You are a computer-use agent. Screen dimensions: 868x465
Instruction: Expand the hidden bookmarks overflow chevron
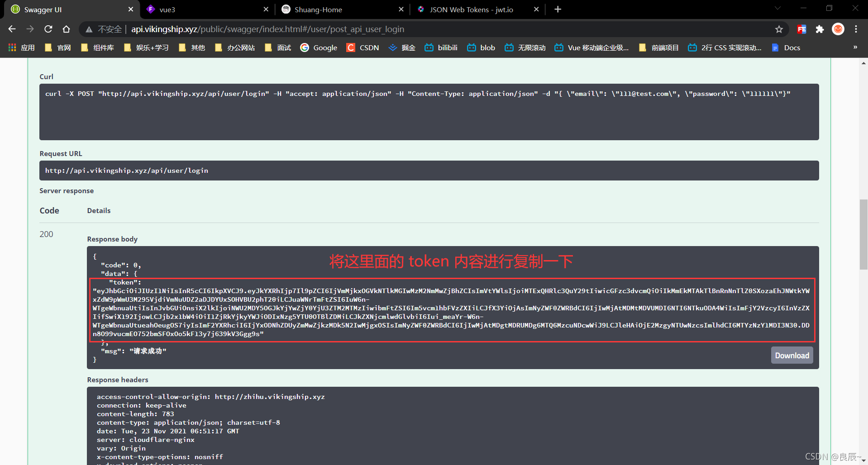[x=855, y=47]
